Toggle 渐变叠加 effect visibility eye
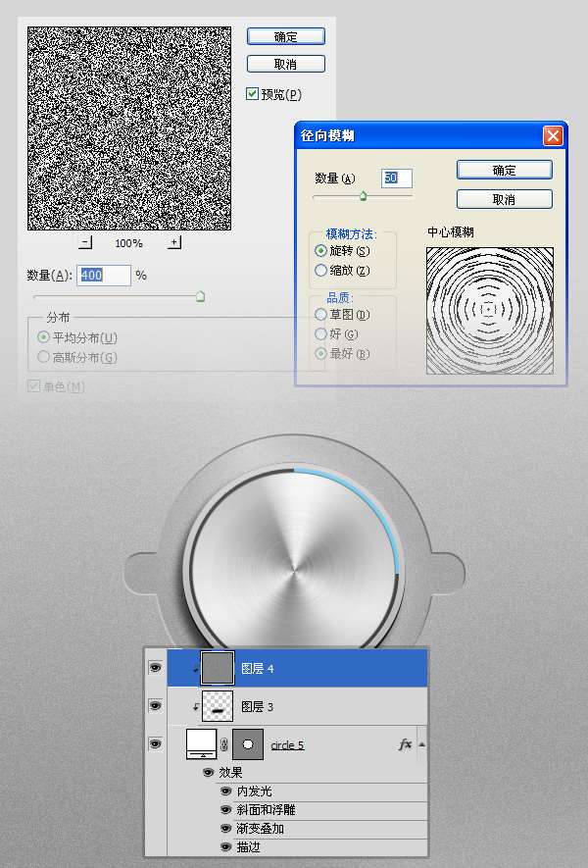Viewport: 588px width, 868px height. pyautogui.click(x=225, y=828)
